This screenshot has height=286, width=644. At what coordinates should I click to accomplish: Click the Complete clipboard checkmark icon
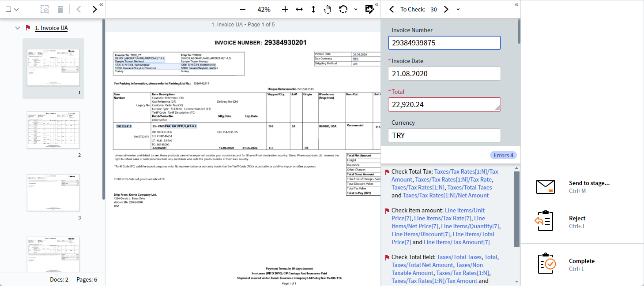[547, 263]
